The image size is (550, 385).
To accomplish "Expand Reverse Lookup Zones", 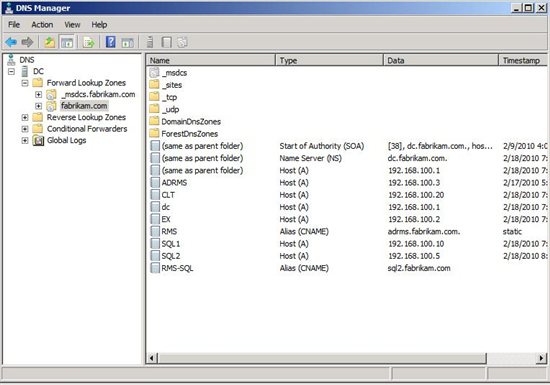I will 25,117.
